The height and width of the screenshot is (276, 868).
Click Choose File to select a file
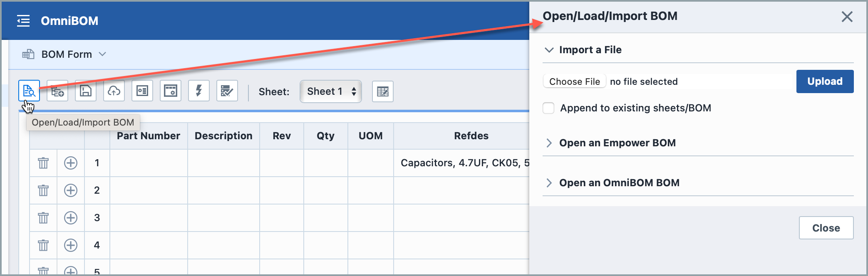coord(574,81)
